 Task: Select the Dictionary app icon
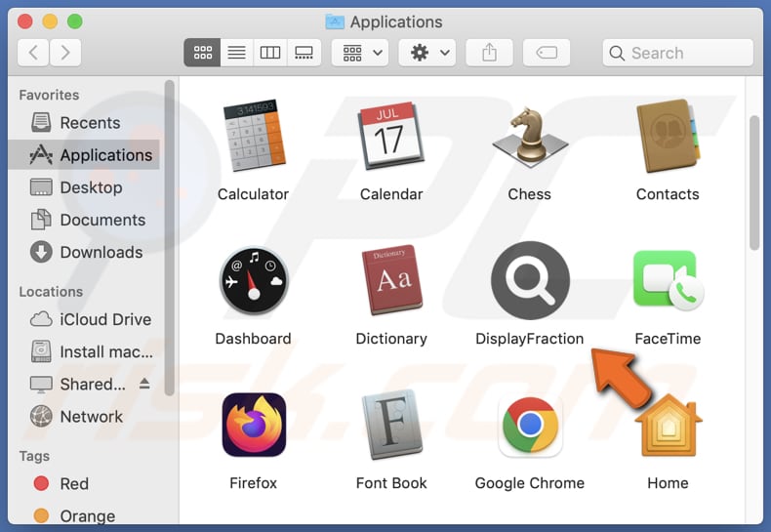[x=391, y=279]
